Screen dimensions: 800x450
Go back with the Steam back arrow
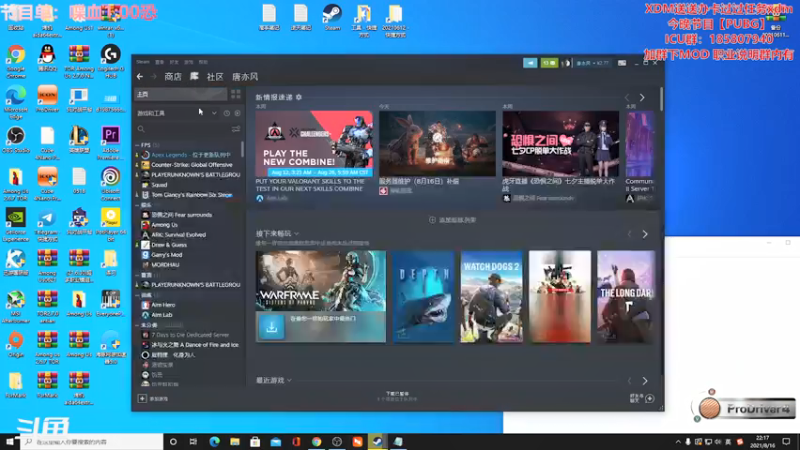pyautogui.click(x=140, y=77)
